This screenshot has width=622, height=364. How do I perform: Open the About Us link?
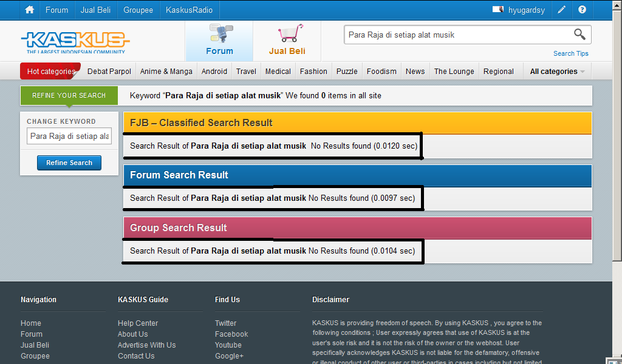[132, 334]
